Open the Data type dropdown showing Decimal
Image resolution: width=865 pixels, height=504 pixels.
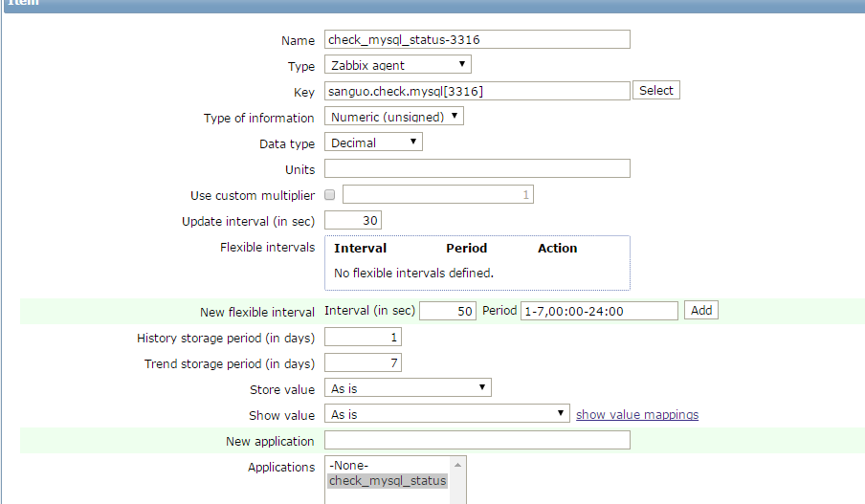coord(373,142)
